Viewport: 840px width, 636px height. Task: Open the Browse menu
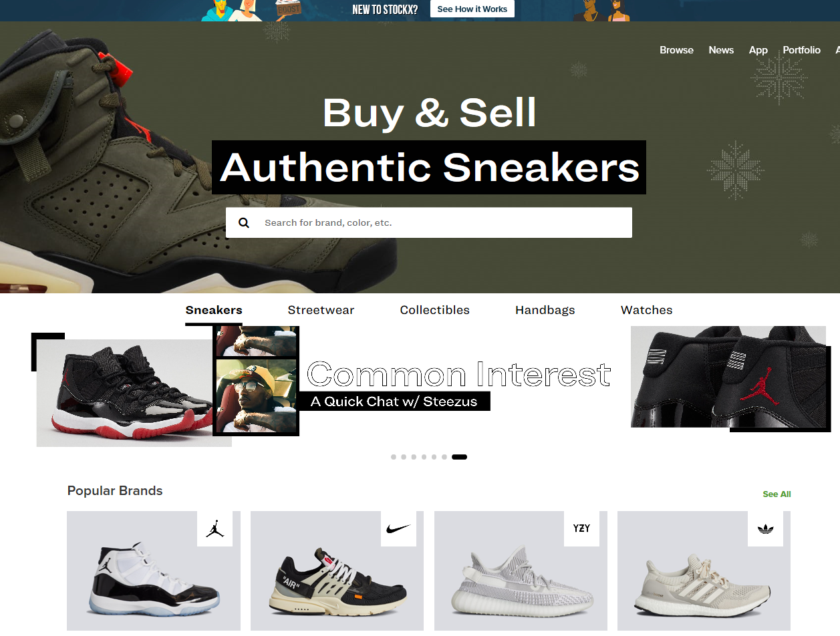point(676,50)
